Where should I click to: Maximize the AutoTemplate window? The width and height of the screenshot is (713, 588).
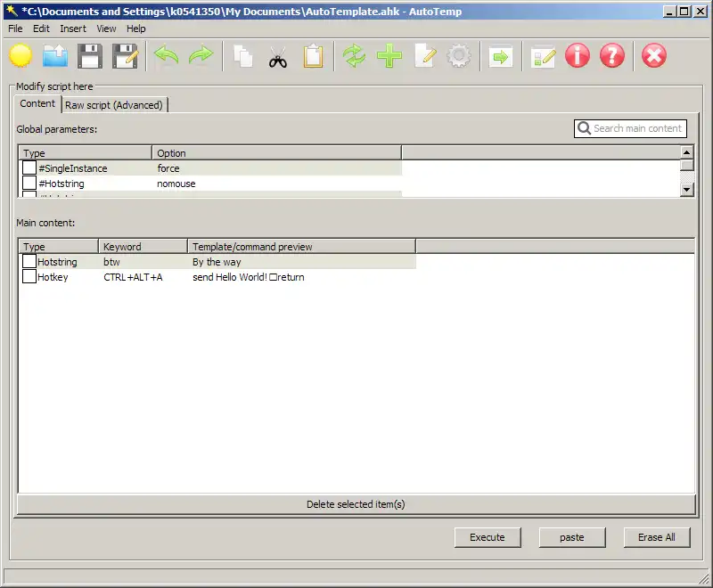(684, 12)
